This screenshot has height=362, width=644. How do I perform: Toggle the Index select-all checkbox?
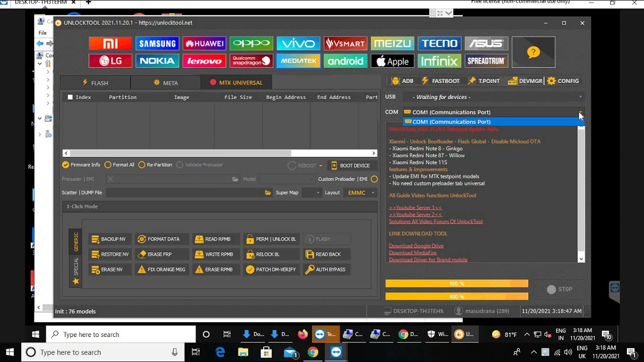(70, 97)
